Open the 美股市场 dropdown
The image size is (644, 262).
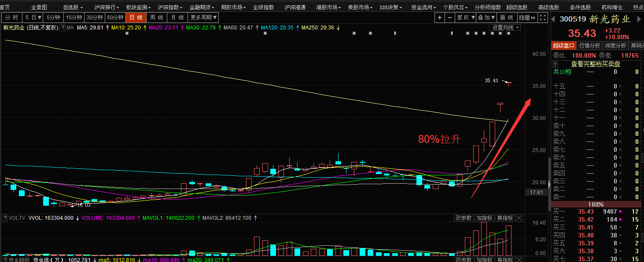tap(360, 7)
